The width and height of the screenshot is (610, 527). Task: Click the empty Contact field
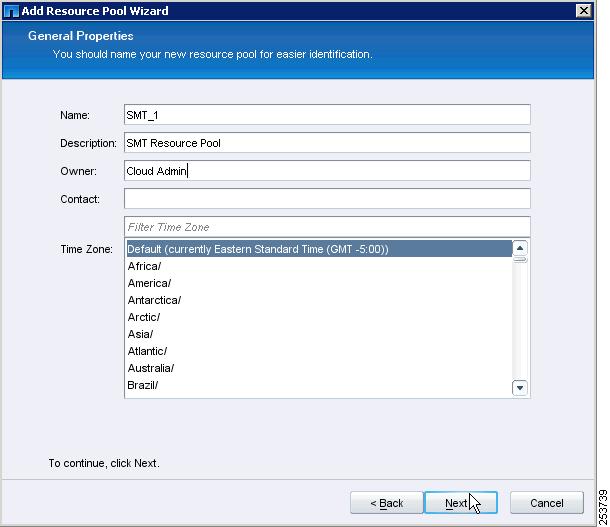[327, 199]
